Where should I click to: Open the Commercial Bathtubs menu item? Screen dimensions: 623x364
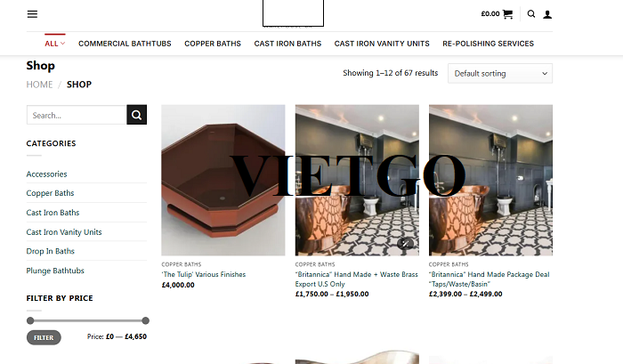(125, 44)
